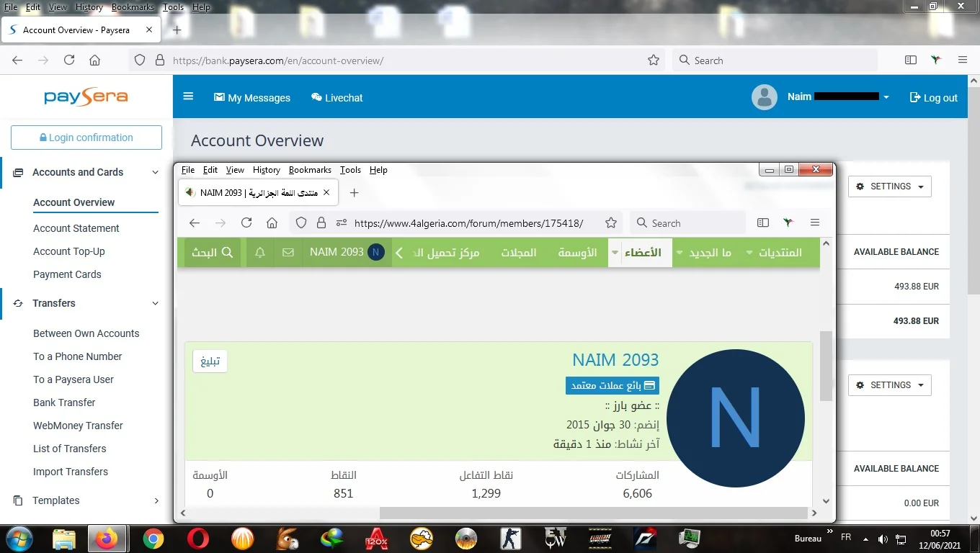Click the Paysera hamburger menu icon
This screenshot has width=980, height=553.
point(188,96)
